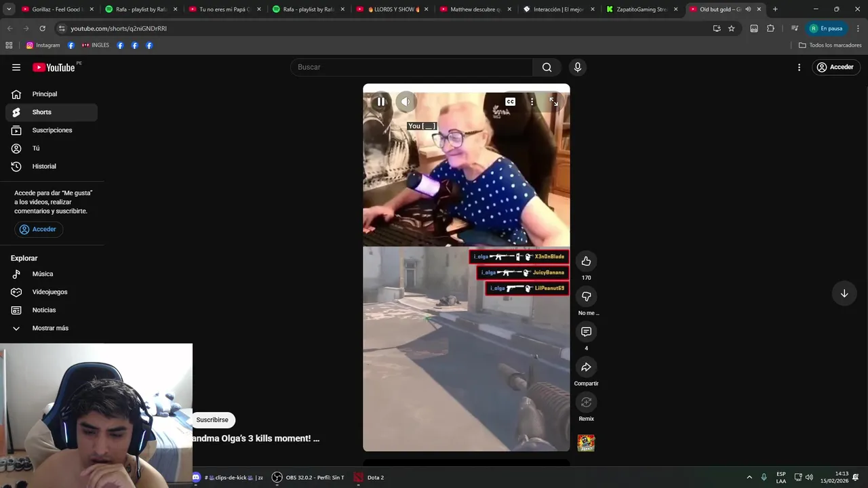Go to next Short with down arrow

(844, 293)
